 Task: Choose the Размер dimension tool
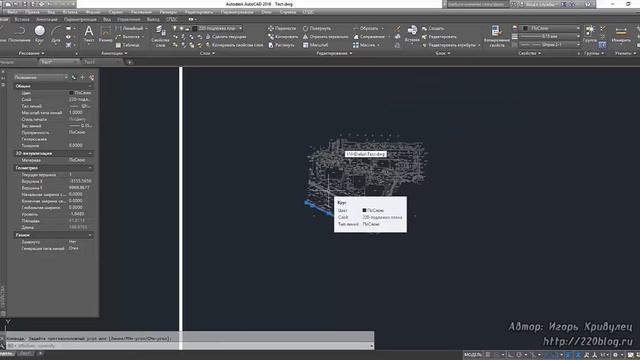106,34
